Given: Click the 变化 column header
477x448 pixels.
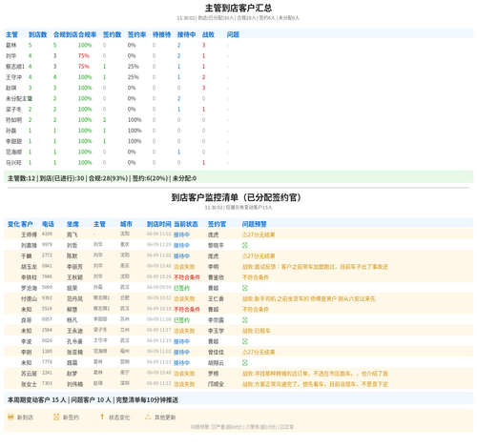Looking at the screenshot, I should pyautogui.click(x=13, y=224).
